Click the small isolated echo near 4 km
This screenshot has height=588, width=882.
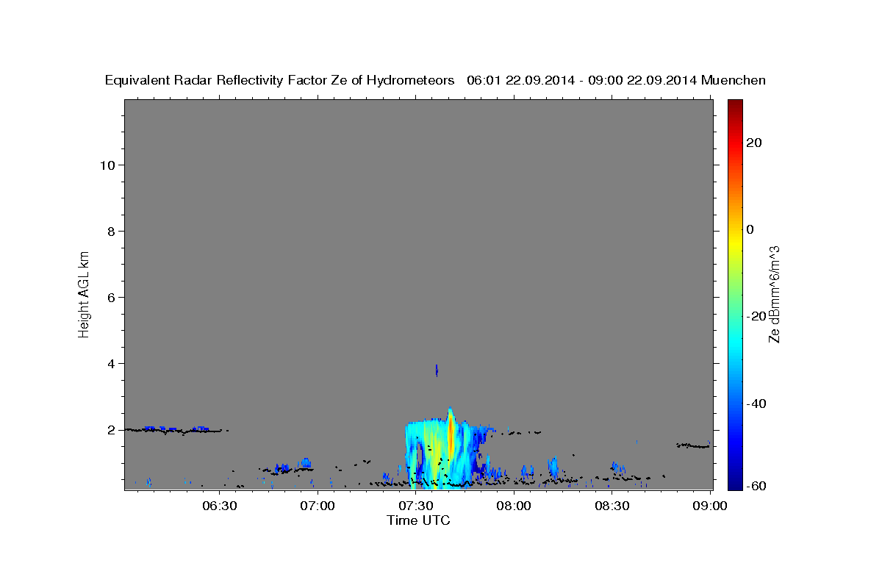[x=437, y=370]
